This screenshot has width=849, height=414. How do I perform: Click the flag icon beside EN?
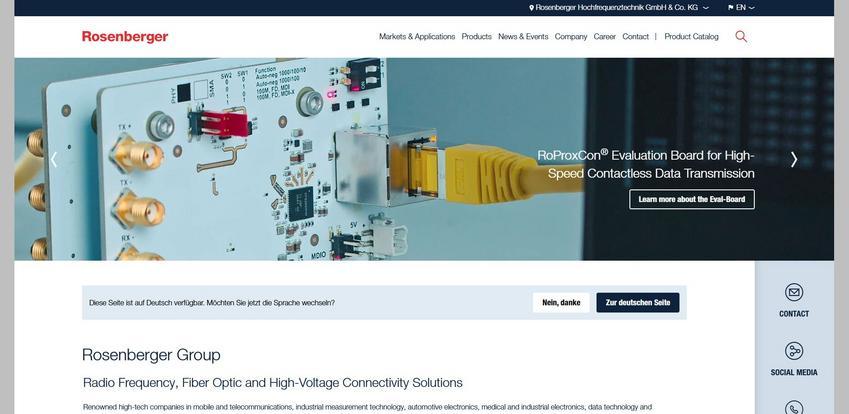pos(730,8)
